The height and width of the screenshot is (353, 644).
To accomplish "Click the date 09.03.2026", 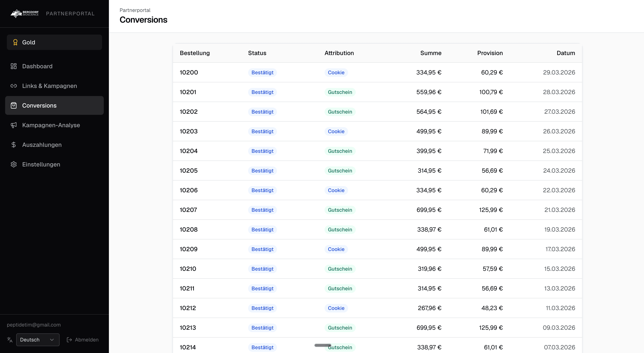I will tap(559, 328).
